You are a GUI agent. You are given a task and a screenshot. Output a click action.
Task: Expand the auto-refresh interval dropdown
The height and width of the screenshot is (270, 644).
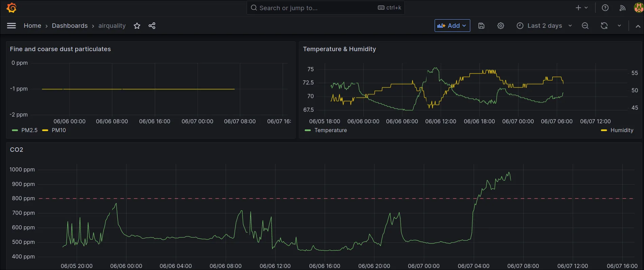(x=619, y=26)
